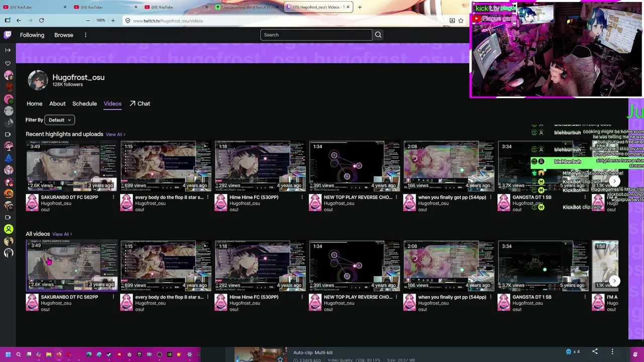
Task: Play the 3:49 SAKURANBO thumbnail in All videos
Action: point(72,265)
